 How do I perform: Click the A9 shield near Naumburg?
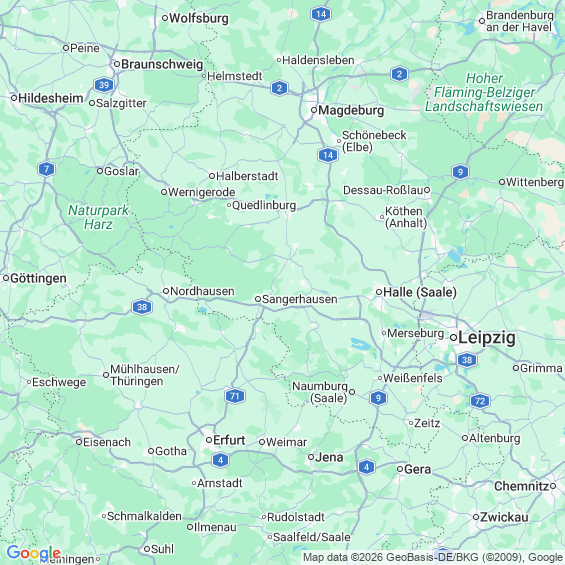tap(378, 398)
